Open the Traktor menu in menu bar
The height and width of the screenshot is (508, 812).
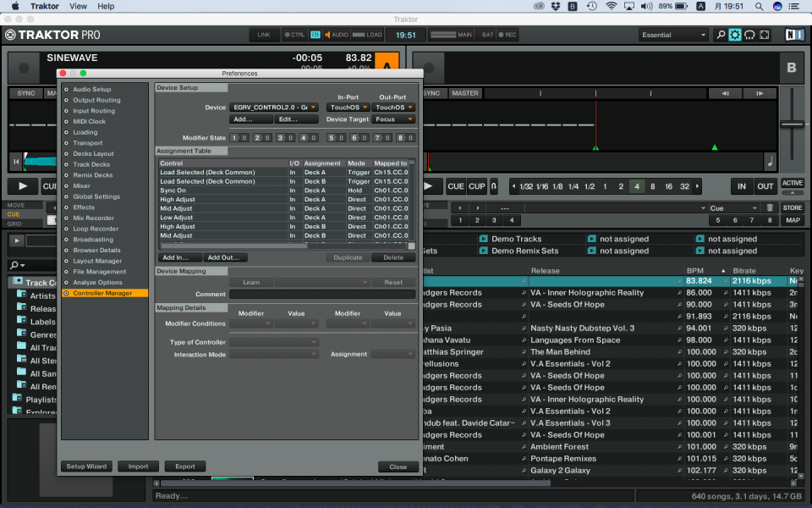point(45,6)
